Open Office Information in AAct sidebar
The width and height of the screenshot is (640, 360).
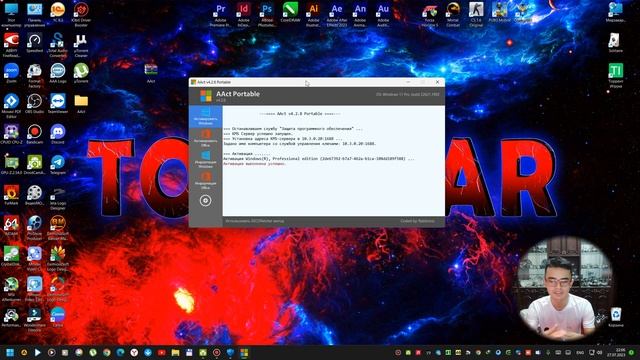click(205, 181)
